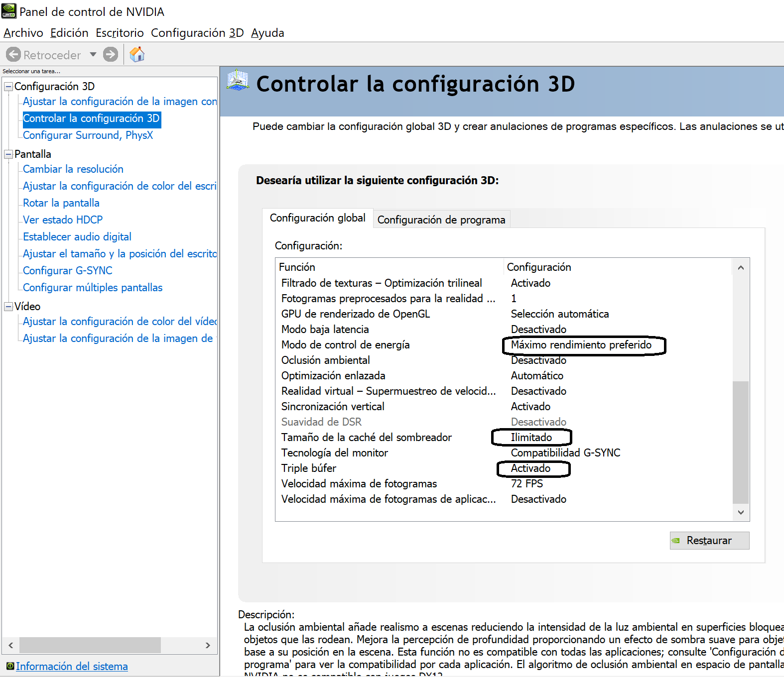Click the 72 FPS value
The width and height of the screenshot is (784, 677).
pos(527,484)
